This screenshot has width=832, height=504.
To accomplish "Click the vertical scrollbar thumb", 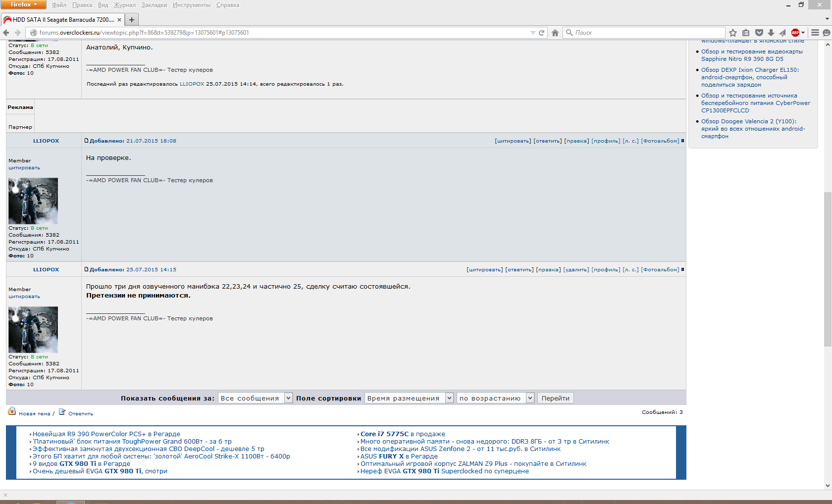I will [828, 269].
